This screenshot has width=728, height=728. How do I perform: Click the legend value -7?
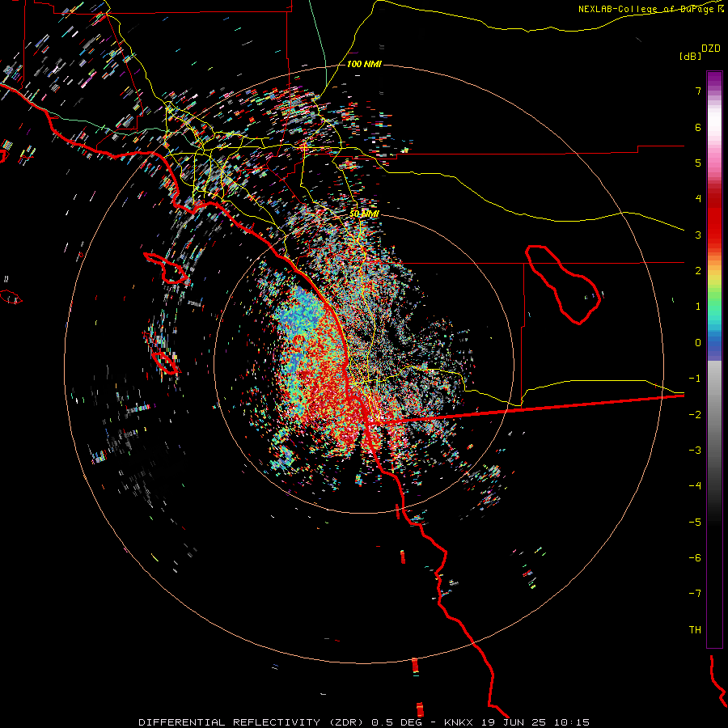695,594
